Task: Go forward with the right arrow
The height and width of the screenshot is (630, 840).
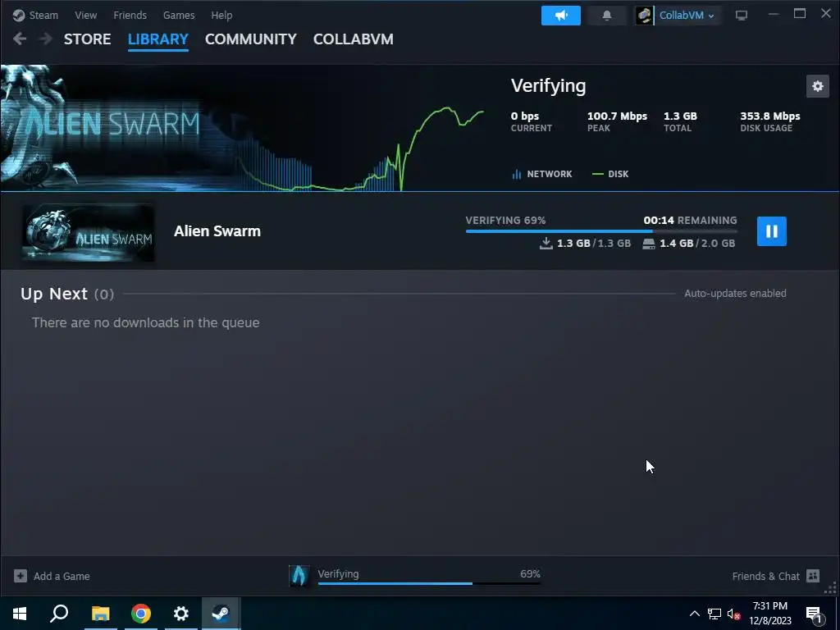Action: tap(46, 39)
